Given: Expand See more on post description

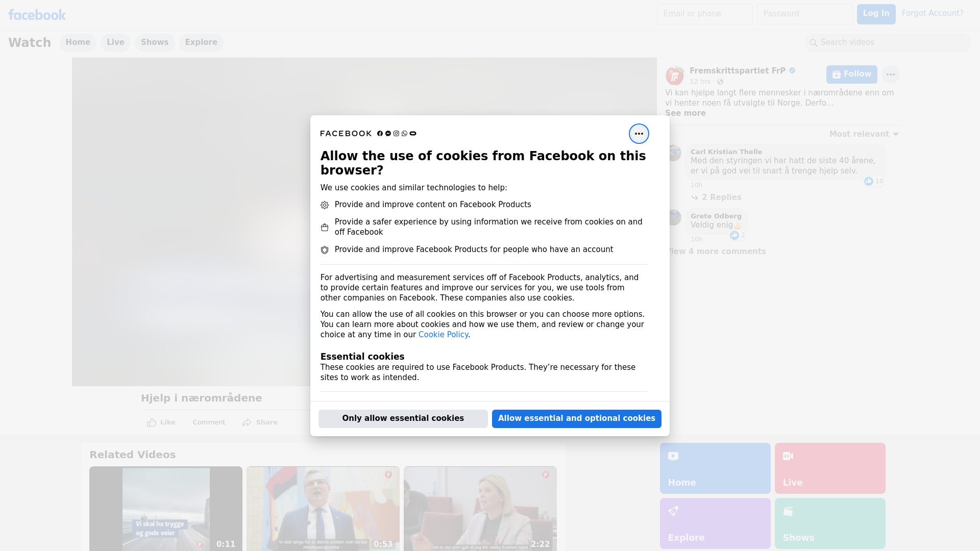Looking at the screenshot, I should 685,113.
